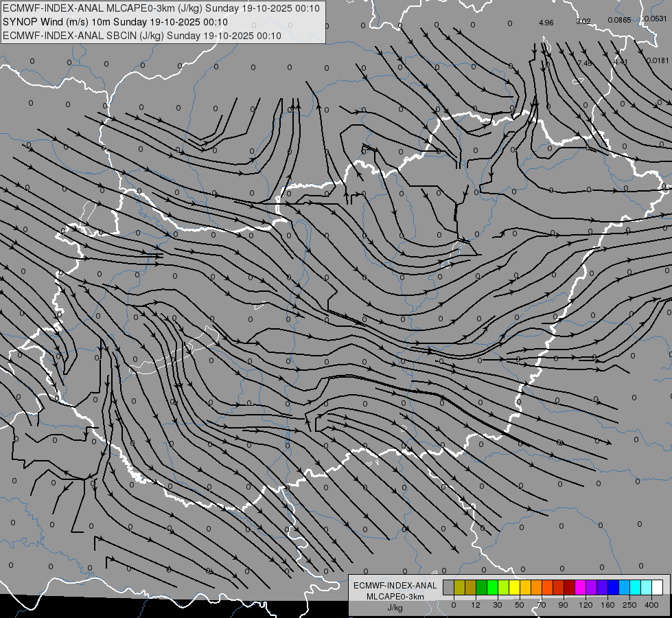The image size is (672, 618).
Task: Click the bright green legend swatch
Action: point(493,588)
